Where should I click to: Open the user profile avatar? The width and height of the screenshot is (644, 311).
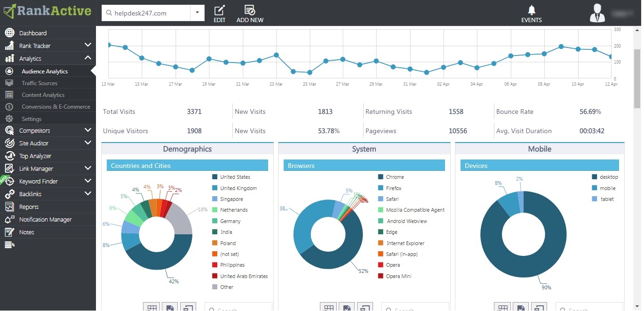pyautogui.click(x=597, y=13)
